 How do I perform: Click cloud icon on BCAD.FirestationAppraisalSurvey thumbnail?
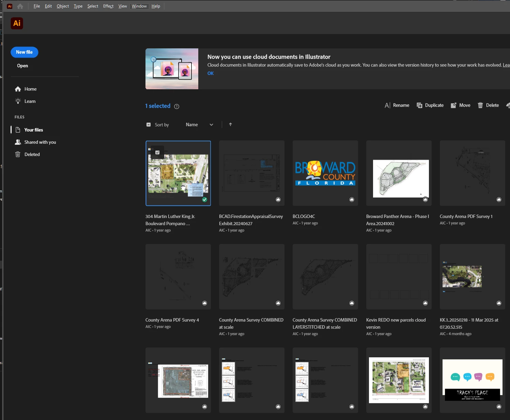pos(278,200)
